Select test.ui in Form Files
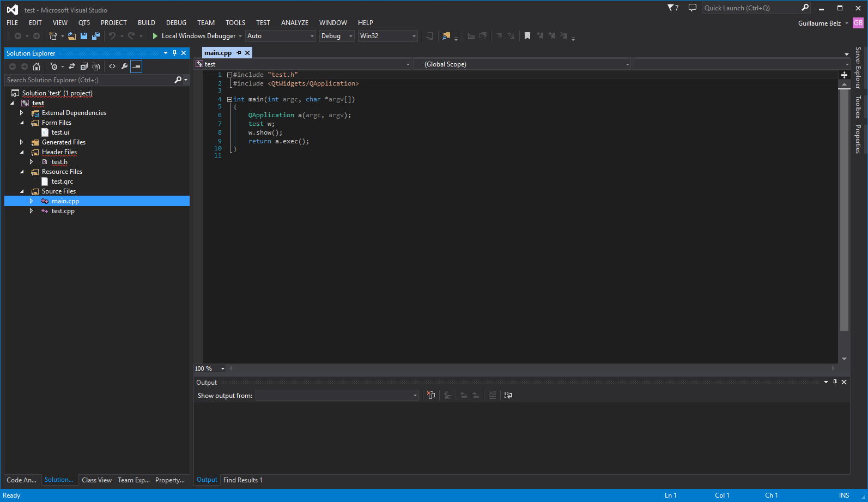The image size is (868, 502). pos(60,132)
